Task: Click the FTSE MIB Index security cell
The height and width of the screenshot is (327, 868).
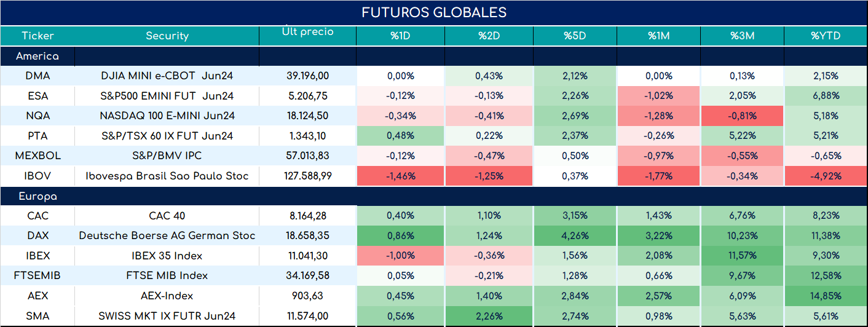Action: pos(167,275)
